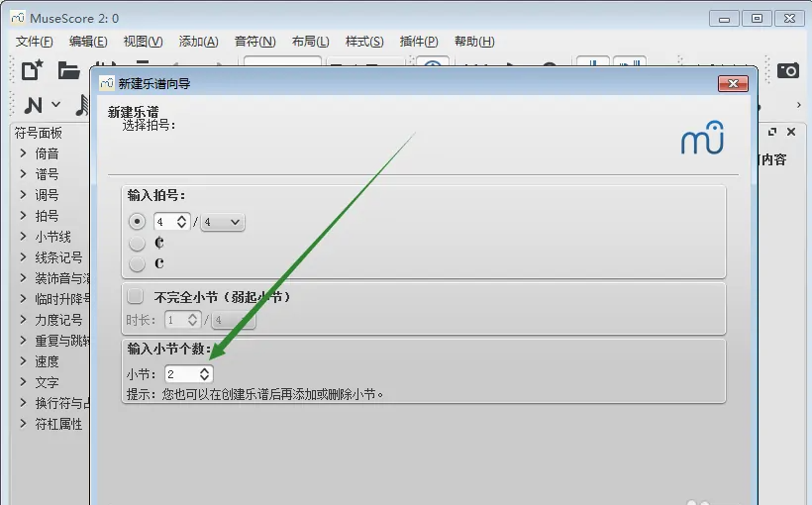
Task: Increase the 小节 count with up arrow
Action: 205,370
